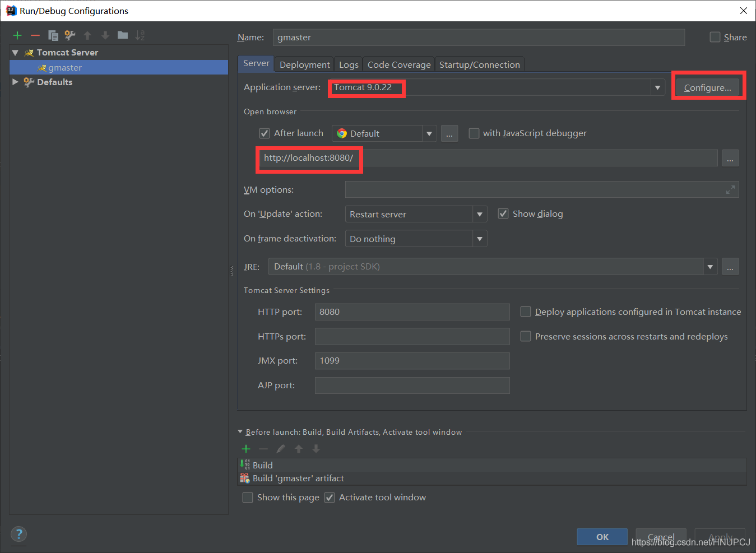Open browser Default dropdown
Image resolution: width=756 pixels, height=553 pixels.
click(384, 133)
